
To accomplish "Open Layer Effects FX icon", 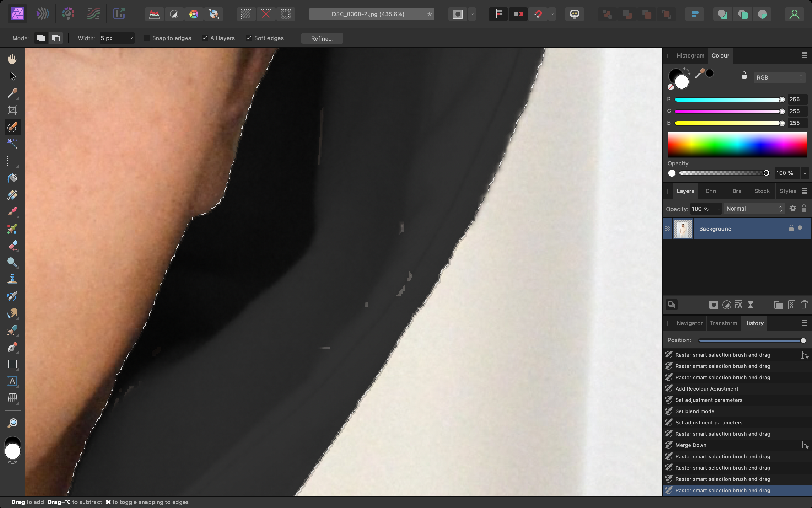I will click(738, 305).
